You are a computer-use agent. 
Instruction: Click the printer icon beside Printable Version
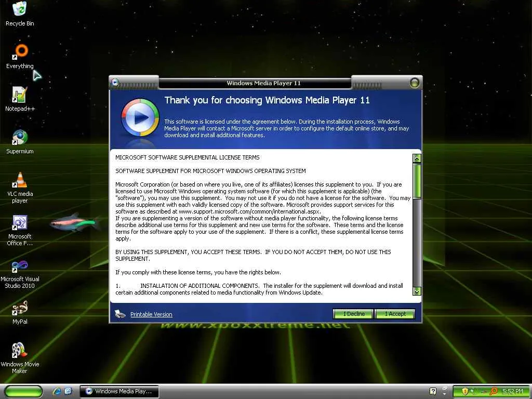pos(120,314)
